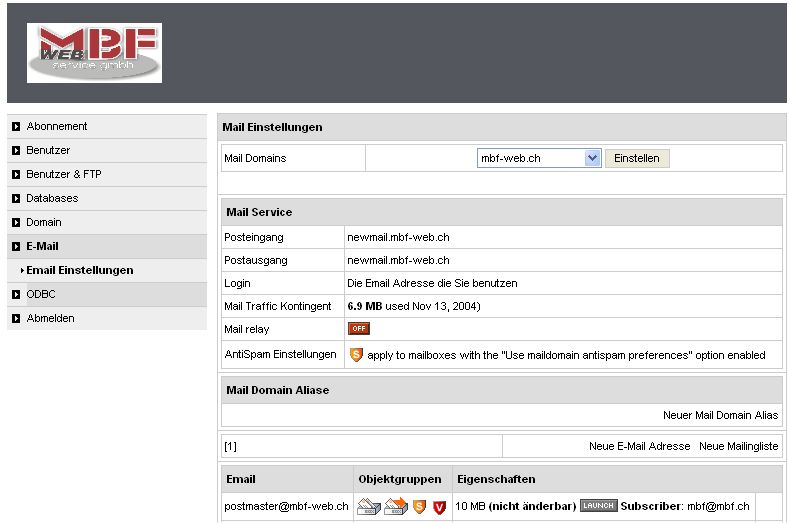Click the MBF Web service logo
This screenshot has height=523, width=790.
point(95,53)
